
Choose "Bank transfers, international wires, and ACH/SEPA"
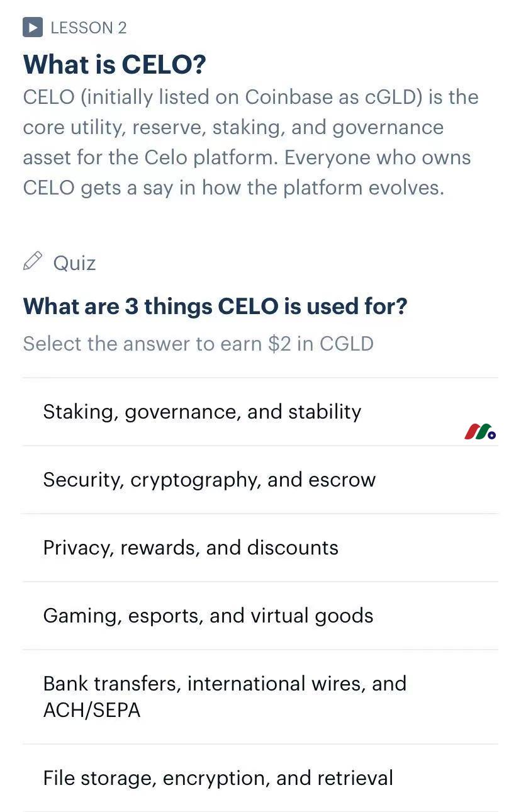click(260, 697)
